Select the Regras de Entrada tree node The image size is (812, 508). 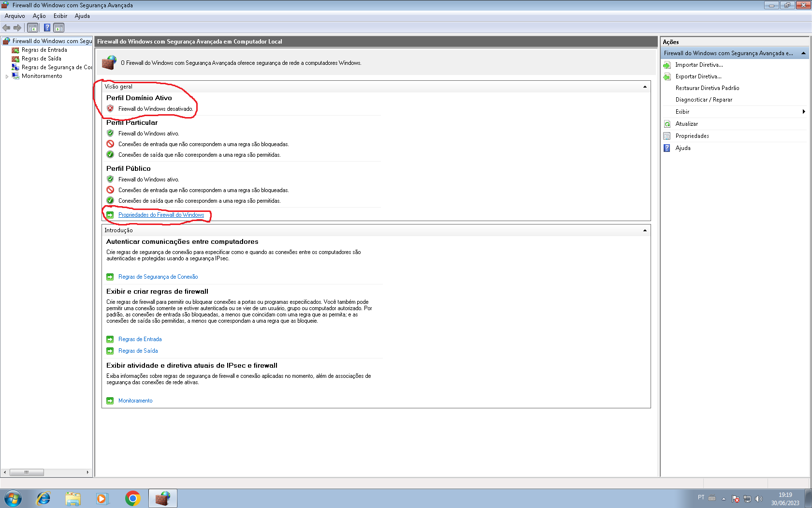[44, 50]
